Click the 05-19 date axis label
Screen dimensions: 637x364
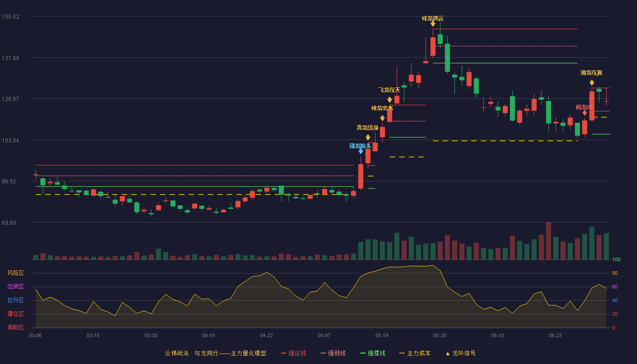pyautogui.click(x=382, y=335)
